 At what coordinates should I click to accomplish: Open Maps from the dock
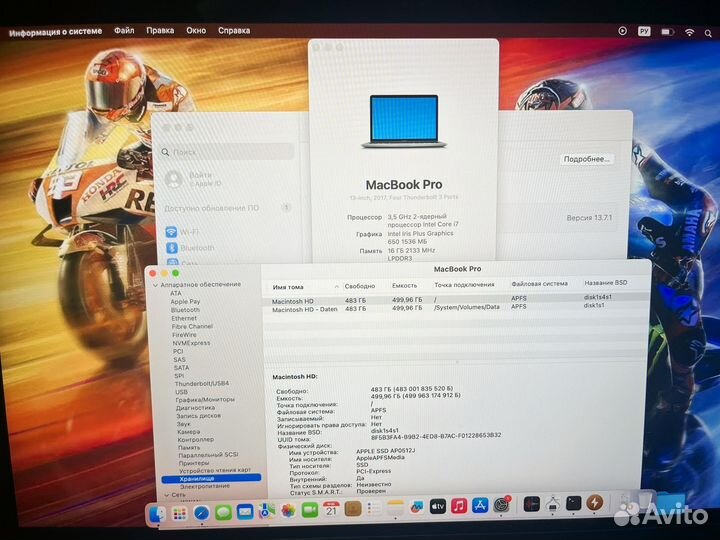(267, 511)
